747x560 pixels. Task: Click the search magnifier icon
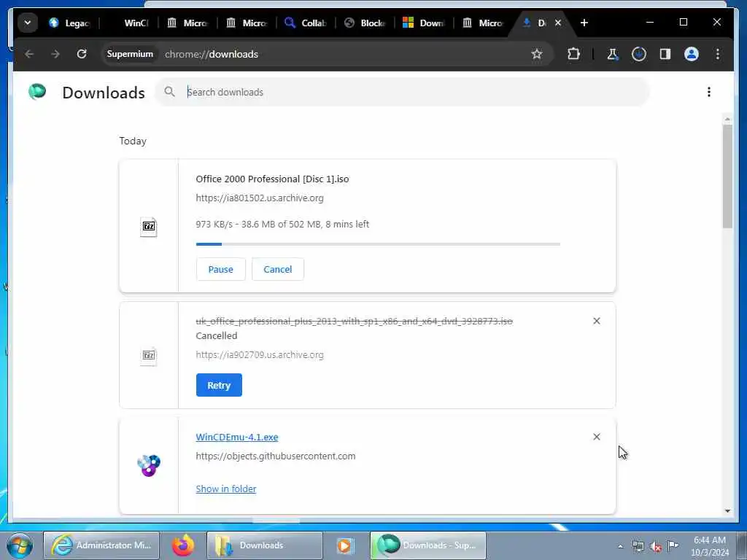pyautogui.click(x=169, y=92)
